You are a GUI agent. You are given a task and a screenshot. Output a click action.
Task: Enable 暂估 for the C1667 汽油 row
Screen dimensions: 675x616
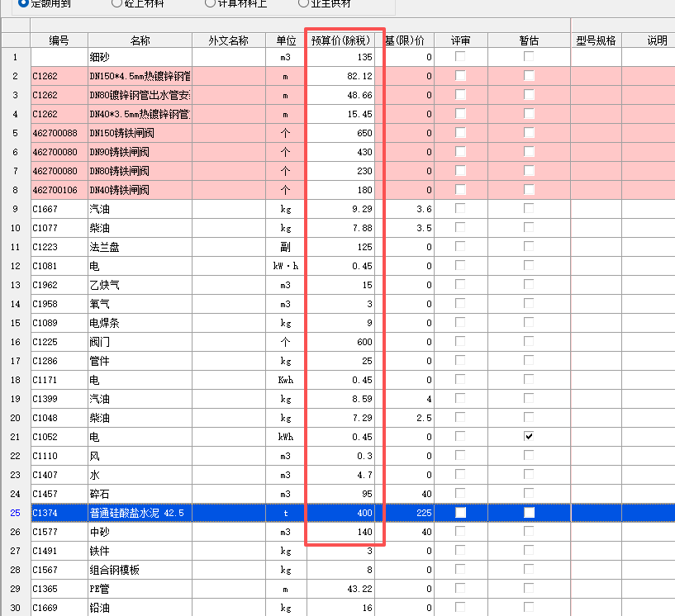(x=529, y=209)
